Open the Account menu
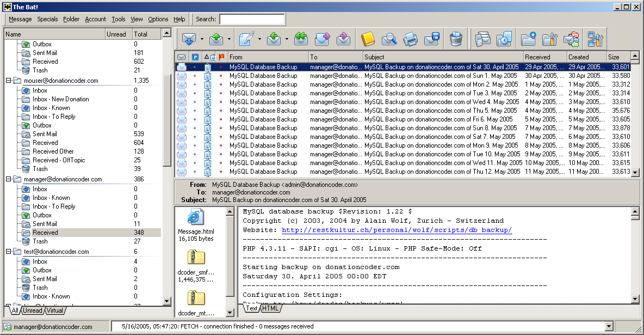Image resolution: width=644 pixels, height=335 pixels. [x=95, y=19]
